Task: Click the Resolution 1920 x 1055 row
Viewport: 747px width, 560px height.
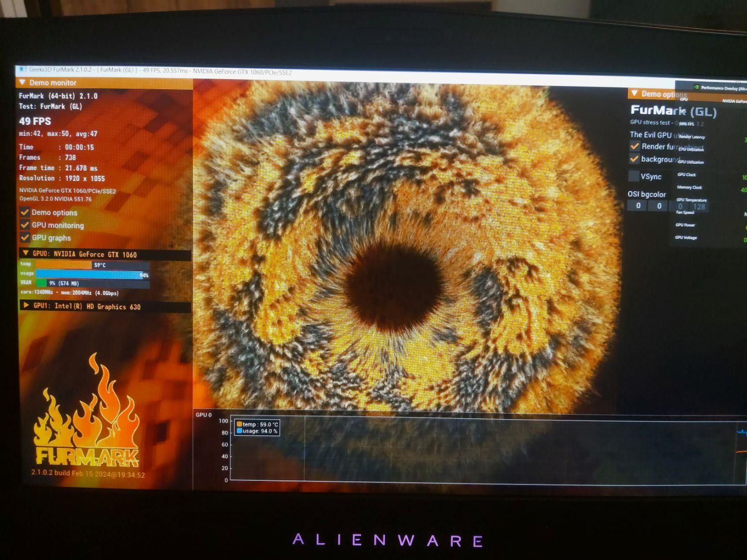Action: click(x=62, y=178)
